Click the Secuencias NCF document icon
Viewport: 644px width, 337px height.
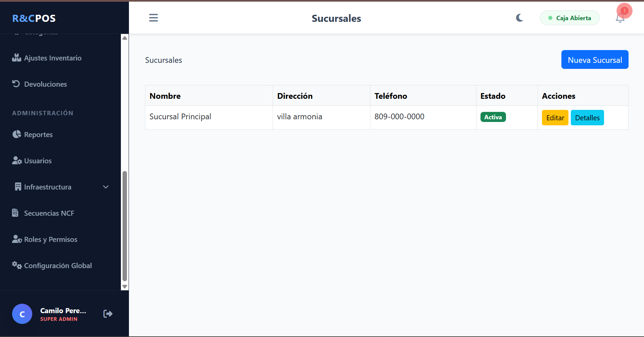pyautogui.click(x=15, y=213)
